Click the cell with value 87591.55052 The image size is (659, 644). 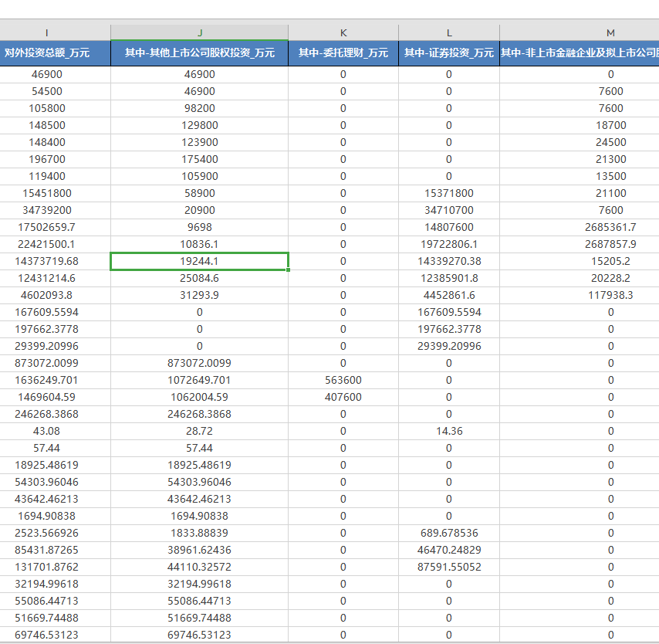(449, 567)
